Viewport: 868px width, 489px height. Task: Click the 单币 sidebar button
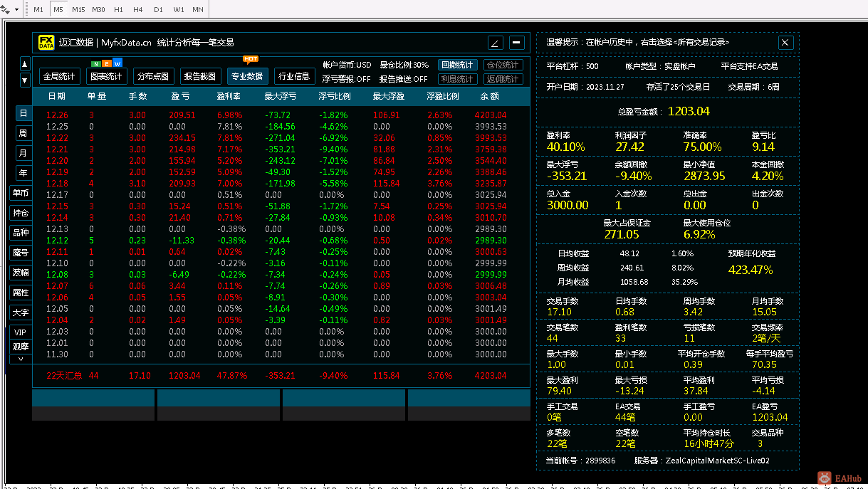coord(21,193)
